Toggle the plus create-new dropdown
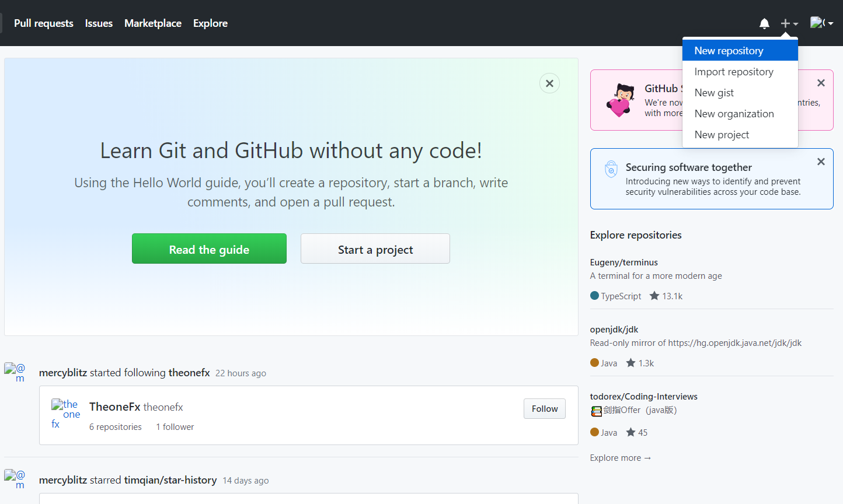The image size is (843, 504). point(789,23)
